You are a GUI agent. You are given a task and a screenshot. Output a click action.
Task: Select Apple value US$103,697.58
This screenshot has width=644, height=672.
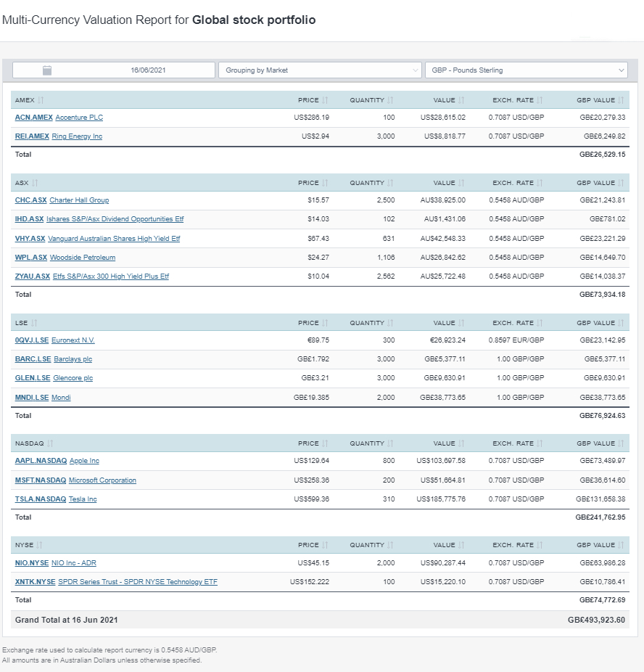point(441,461)
